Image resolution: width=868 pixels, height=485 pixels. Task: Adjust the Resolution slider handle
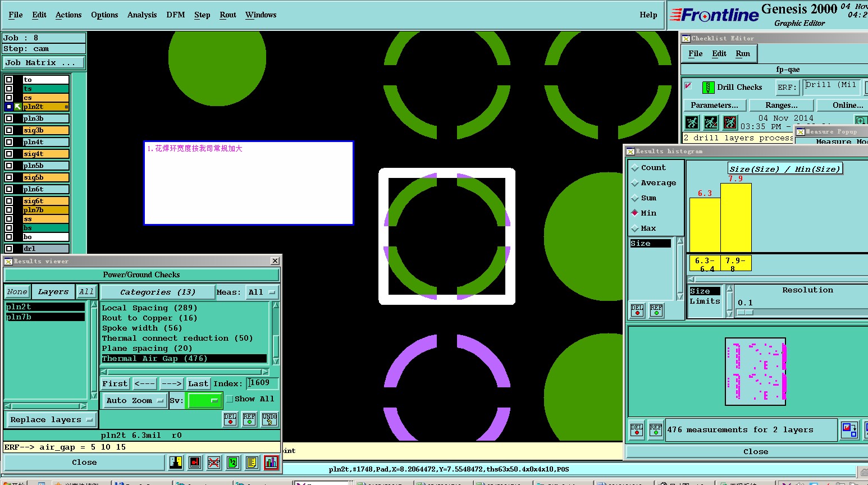point(746,313)
